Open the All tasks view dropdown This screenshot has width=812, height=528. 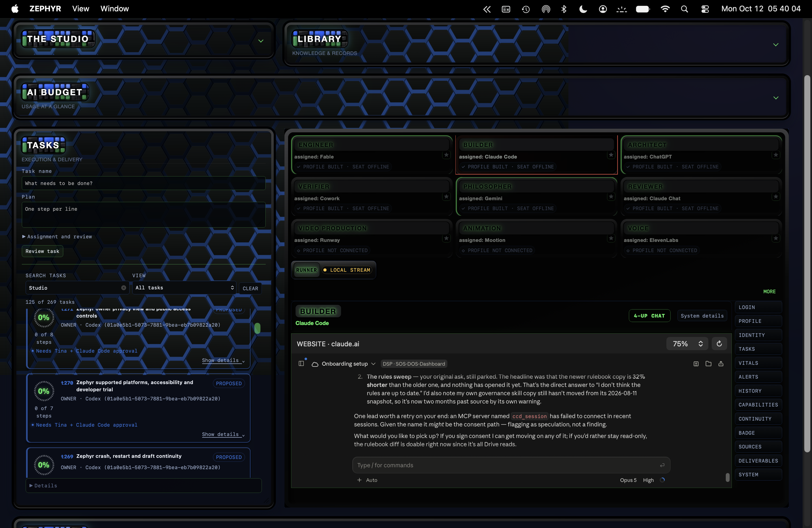coord(184,287)
